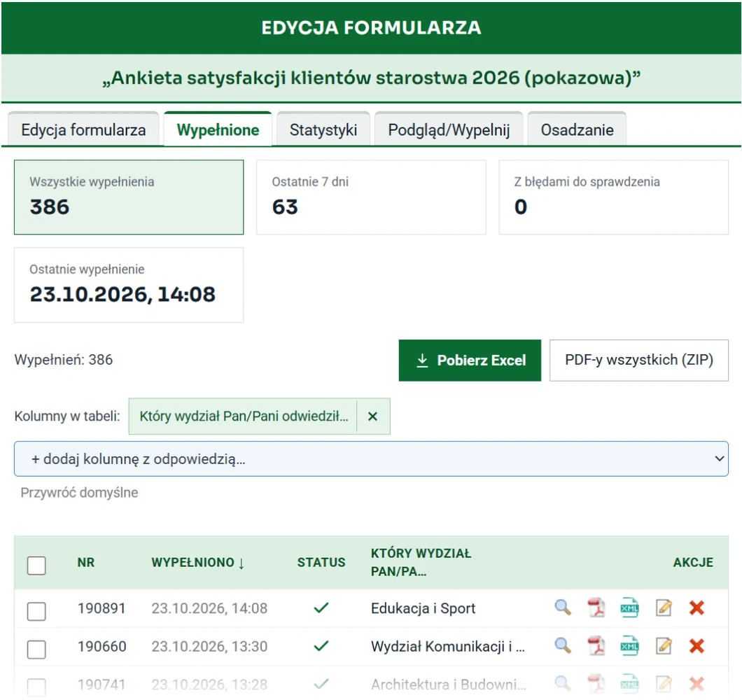Delete submission 190660 with red X
This screenshot has height=700, width=742.
[x=696, y=645]
